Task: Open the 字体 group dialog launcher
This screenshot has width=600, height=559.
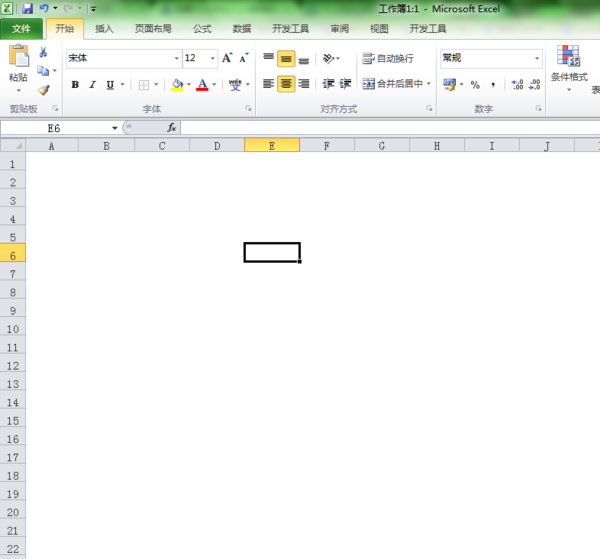Action: 248,109
